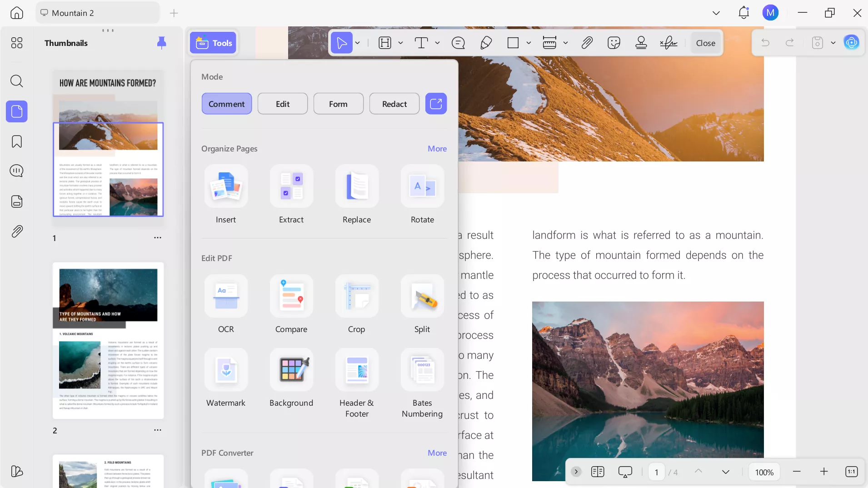The height and width of the screenshot is (488, 868).
Task: Open the Mountain 2 document tab
Action: pos(97,13)
